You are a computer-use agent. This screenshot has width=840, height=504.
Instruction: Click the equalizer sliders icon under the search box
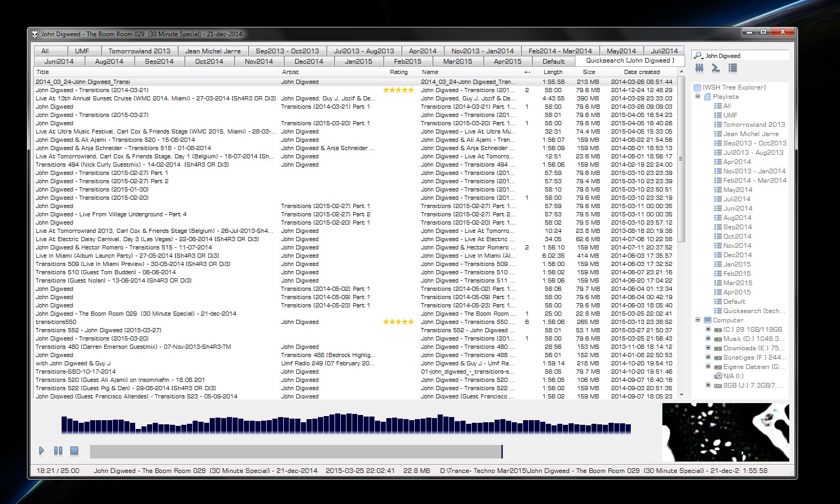point(699,68)
